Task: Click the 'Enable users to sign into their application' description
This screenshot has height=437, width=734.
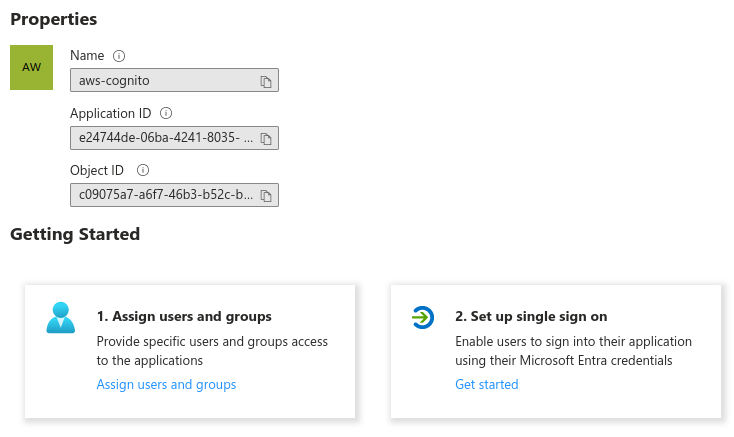Action: 573,351
